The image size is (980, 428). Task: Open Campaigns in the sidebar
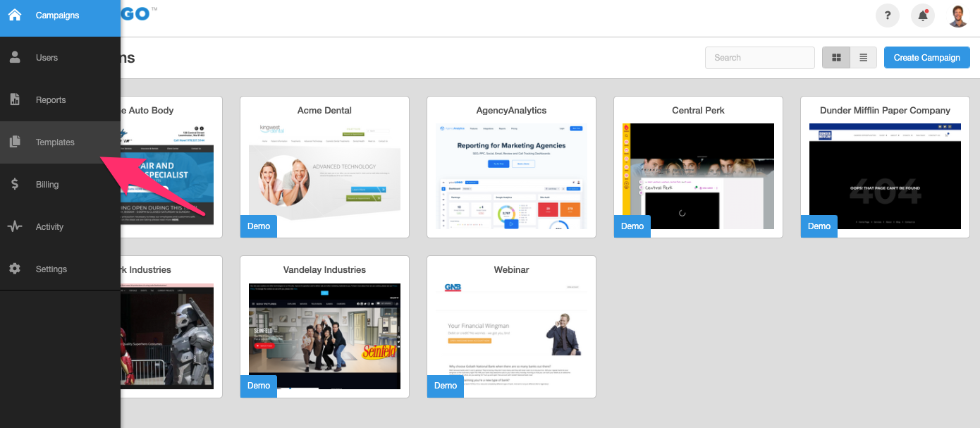(60, 16)
